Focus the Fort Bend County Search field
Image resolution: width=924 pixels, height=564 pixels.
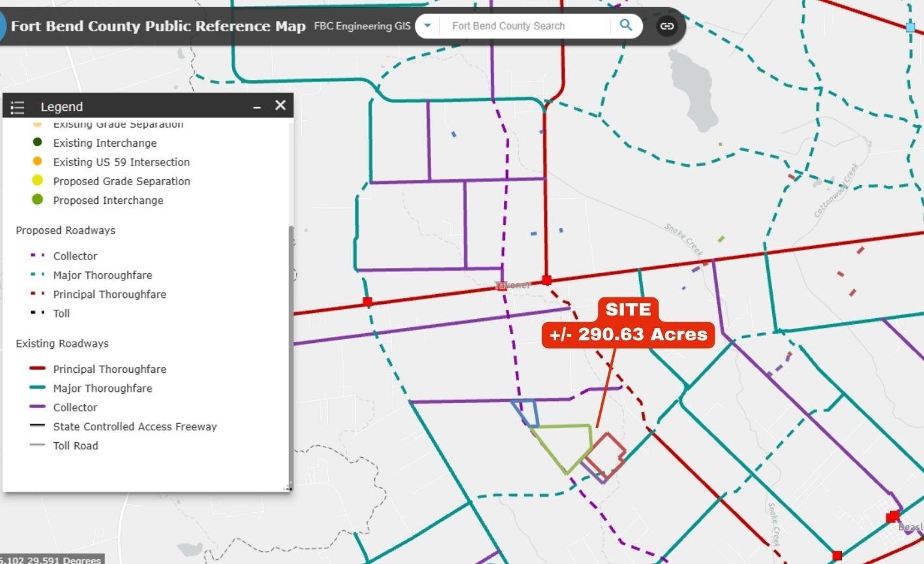pos(525,26)
